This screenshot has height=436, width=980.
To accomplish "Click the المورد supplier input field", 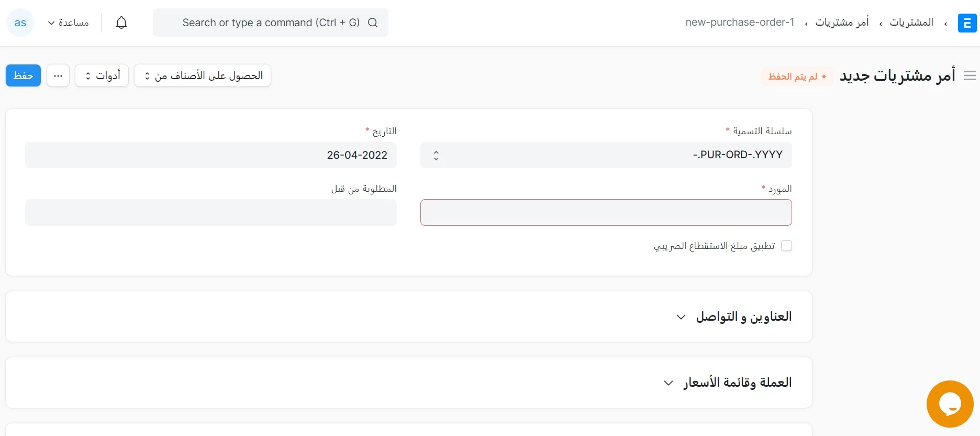I will [606, 213].
